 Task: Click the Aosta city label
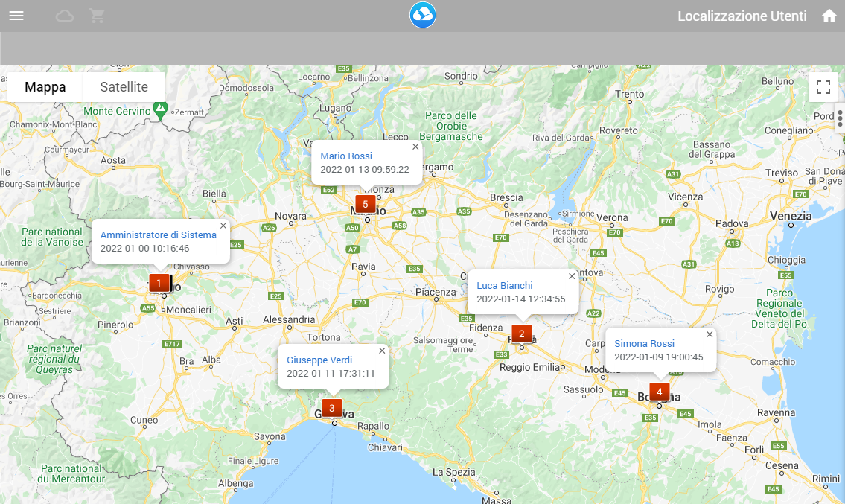(x=113, y=160)
